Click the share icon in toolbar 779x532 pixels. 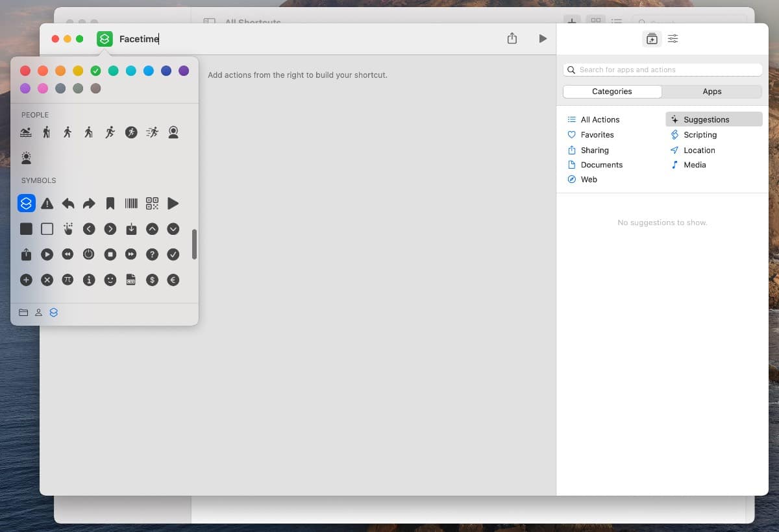click(x=512, y=39)
